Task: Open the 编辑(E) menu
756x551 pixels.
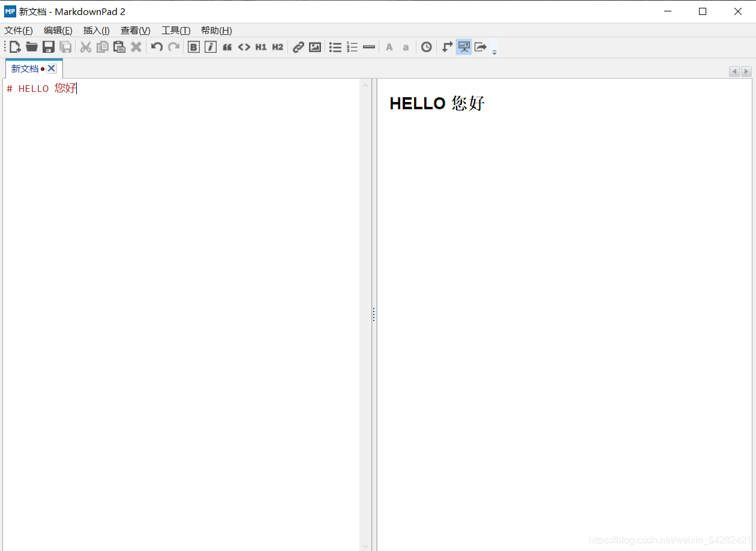Action: coord(58,31)
